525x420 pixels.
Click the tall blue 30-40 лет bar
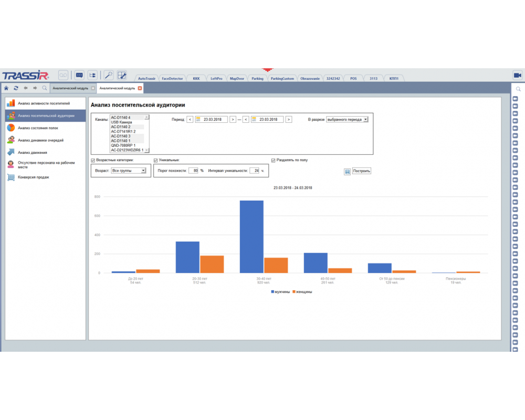coord(251,236)
